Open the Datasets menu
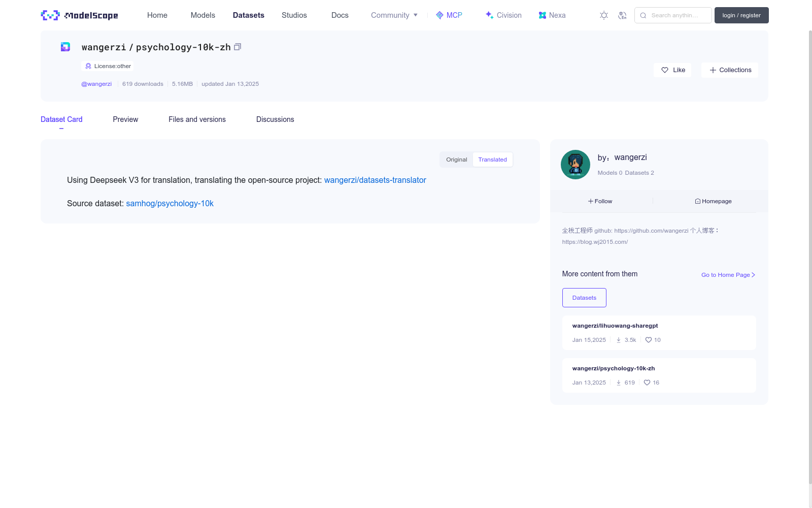Screen dimensions: 812x508 (x=249, y=15)
